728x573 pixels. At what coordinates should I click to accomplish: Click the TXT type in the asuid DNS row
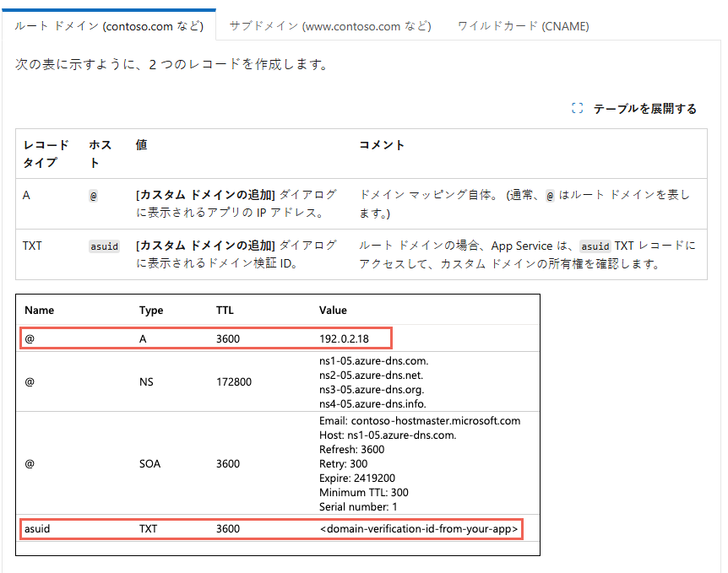coord(148,528)
